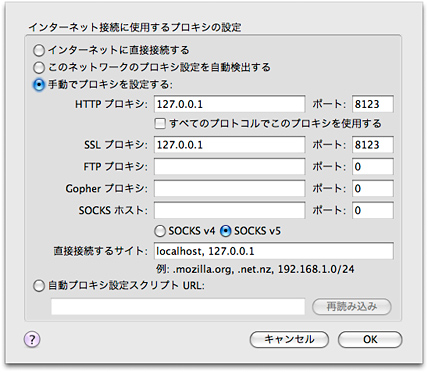The width and height of the screenshot is (428, 372).
Task: Click the HTTP proxy port field 8123
Action: [373, 104]
